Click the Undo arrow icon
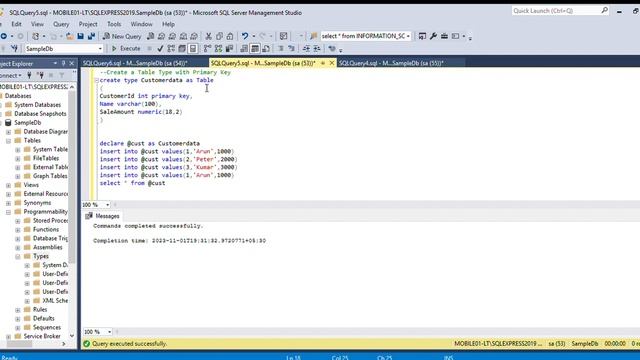 click(x=245, y=36)
